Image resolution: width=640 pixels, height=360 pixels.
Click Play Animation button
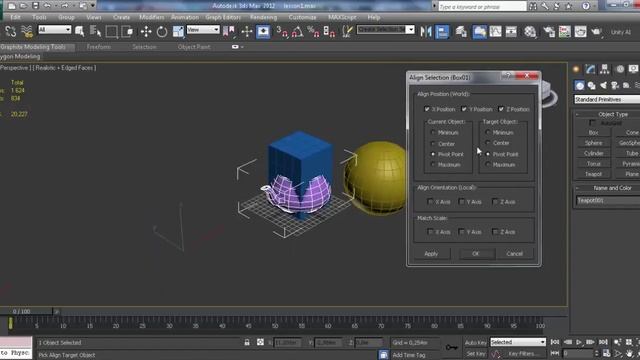579,342
